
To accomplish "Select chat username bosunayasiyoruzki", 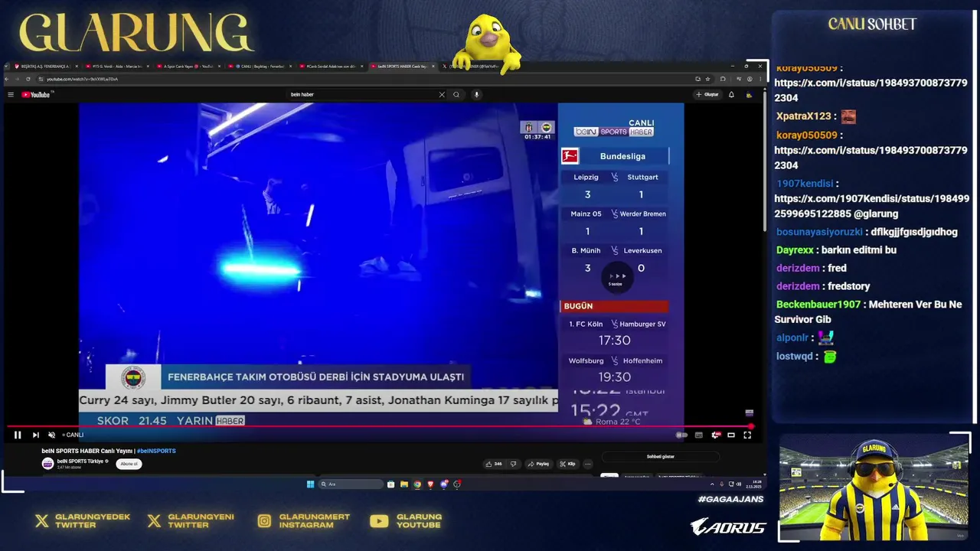I will pyautogui.click(x=819, y=232).
